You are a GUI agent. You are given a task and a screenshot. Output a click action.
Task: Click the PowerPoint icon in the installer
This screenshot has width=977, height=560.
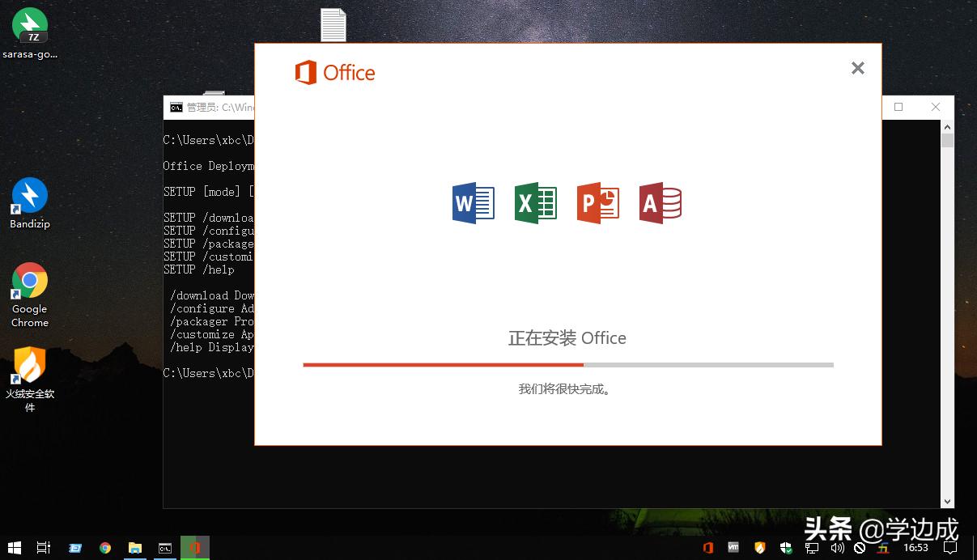pyautogui.click(x=598, y=203)
